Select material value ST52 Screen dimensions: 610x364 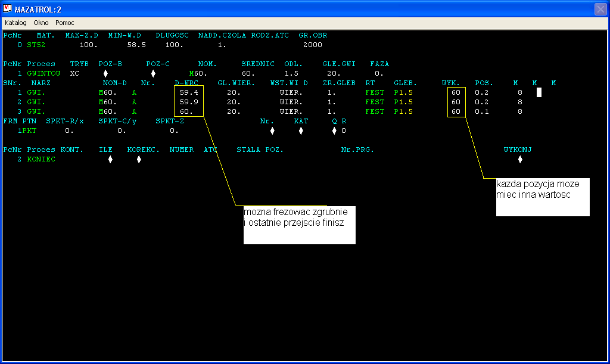click(x=36, y=45)
